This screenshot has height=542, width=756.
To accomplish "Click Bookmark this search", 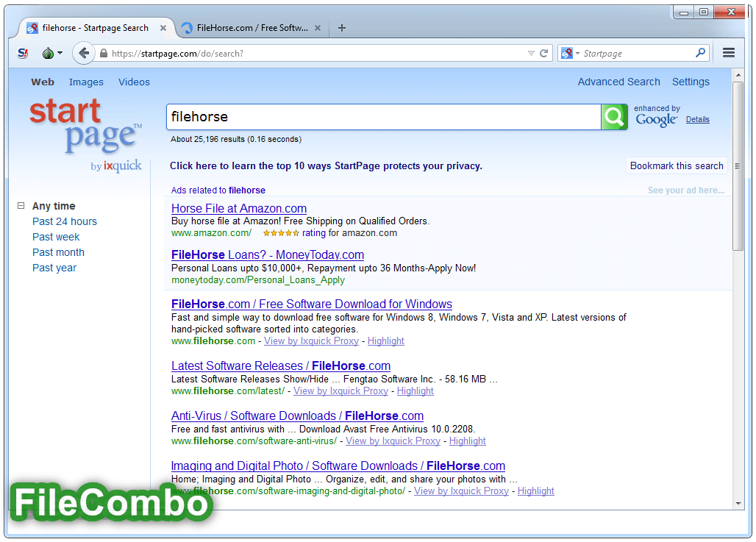I will tap(677, 166).
